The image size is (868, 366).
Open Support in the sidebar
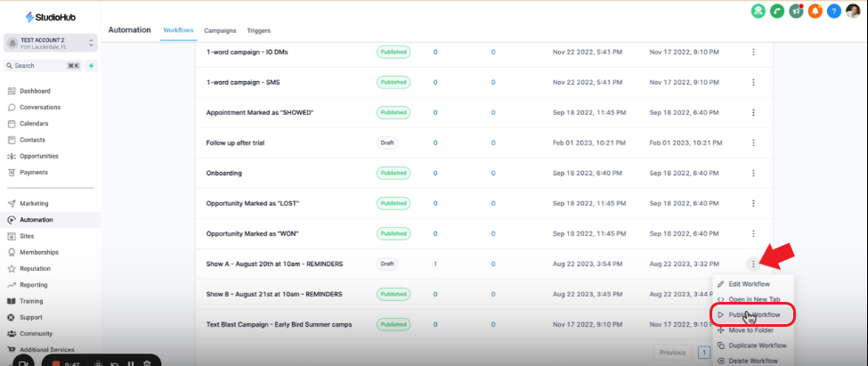pyautogui.click(x=31, y=317)
